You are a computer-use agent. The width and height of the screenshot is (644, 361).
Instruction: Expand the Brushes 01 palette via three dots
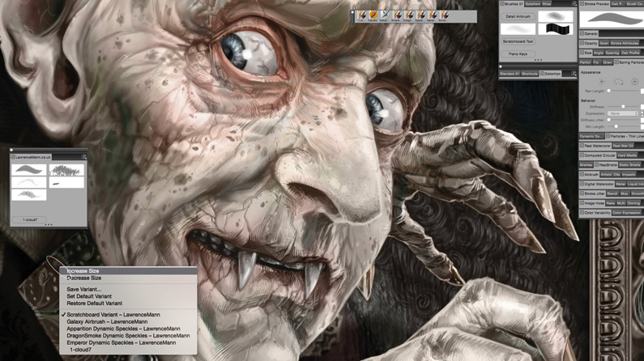click(538, 60)
